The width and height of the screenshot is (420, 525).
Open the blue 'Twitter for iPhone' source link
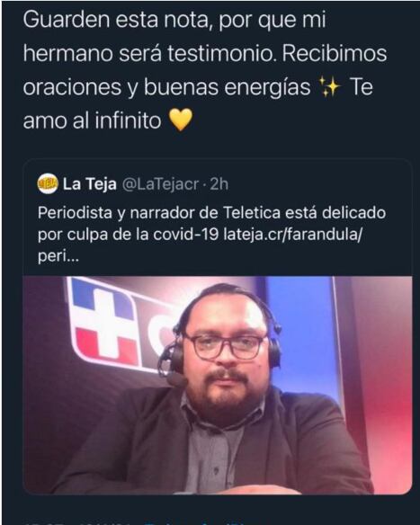click(x=194, y=522)
